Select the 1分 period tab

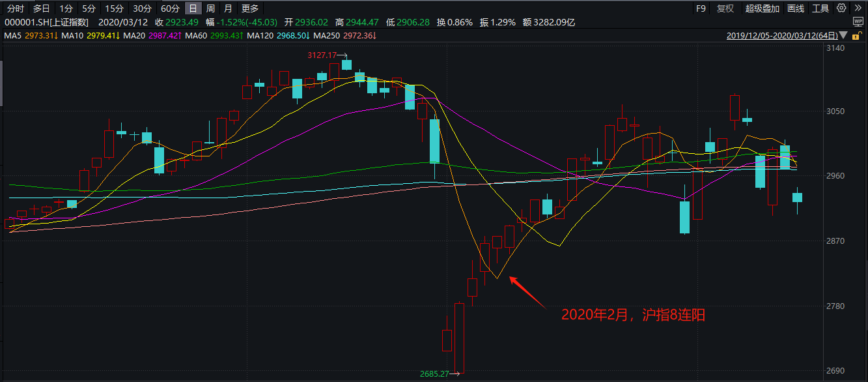pyautogui.click(x=66, y=8)
